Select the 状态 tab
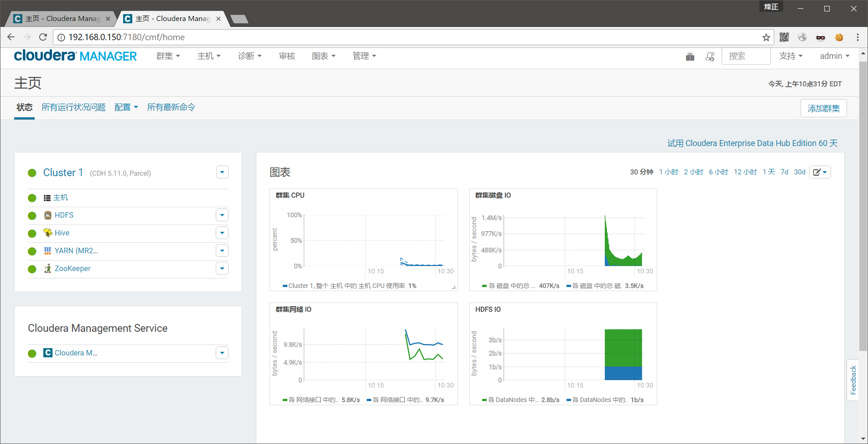Image resolution: width=868 pixels, height=444 pixels. tap(24, 107)
